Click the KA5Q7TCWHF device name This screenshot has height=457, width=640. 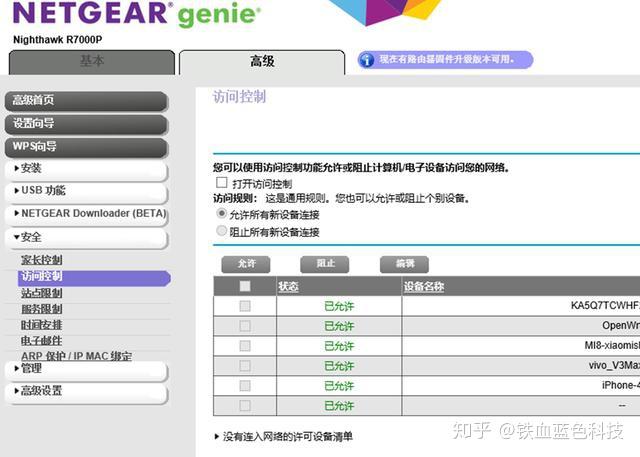tap(605, 306)
